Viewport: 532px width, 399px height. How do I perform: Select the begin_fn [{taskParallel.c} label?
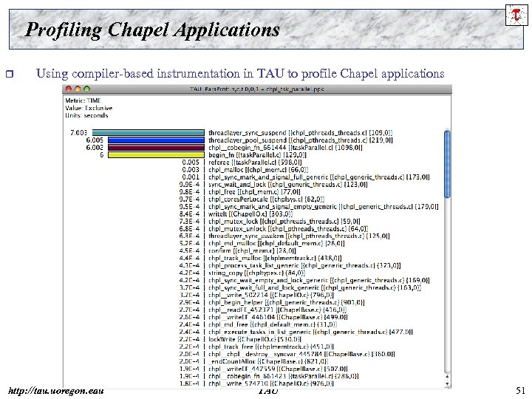[x=257, y=155]
